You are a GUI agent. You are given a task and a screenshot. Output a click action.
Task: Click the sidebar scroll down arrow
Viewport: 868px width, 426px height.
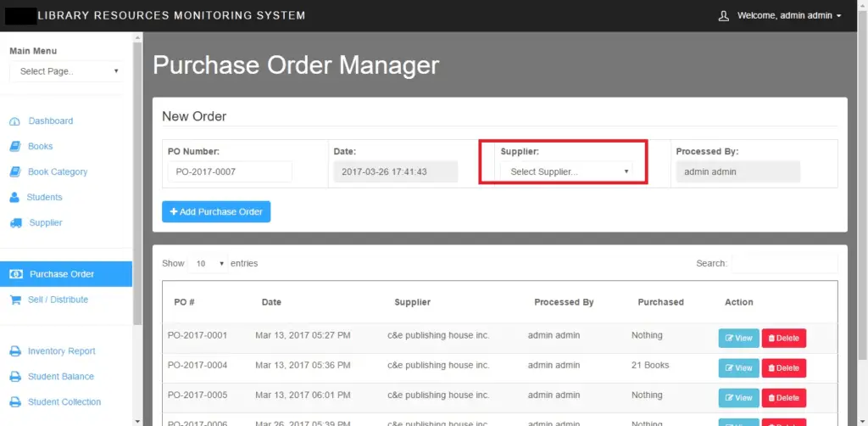pyautogui.click(x=137, y=422)
